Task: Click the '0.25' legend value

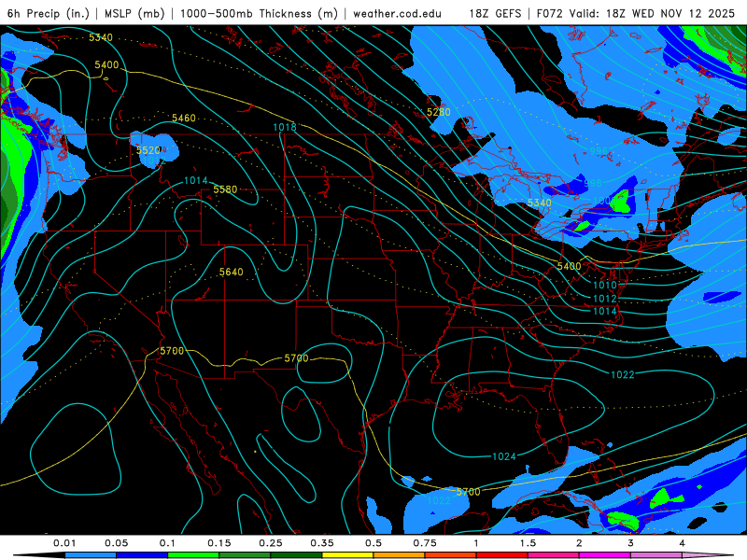Action: point(271,543)
